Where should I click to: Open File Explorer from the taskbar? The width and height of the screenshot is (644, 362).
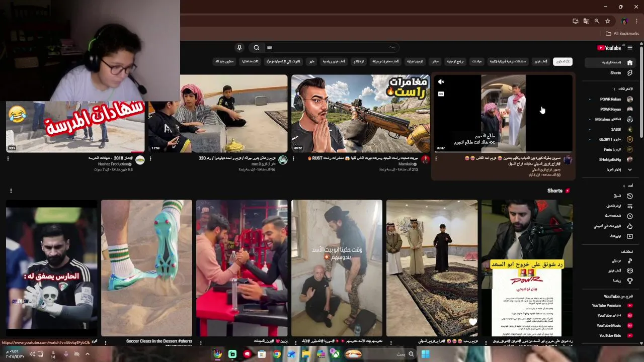click(306, 354)
